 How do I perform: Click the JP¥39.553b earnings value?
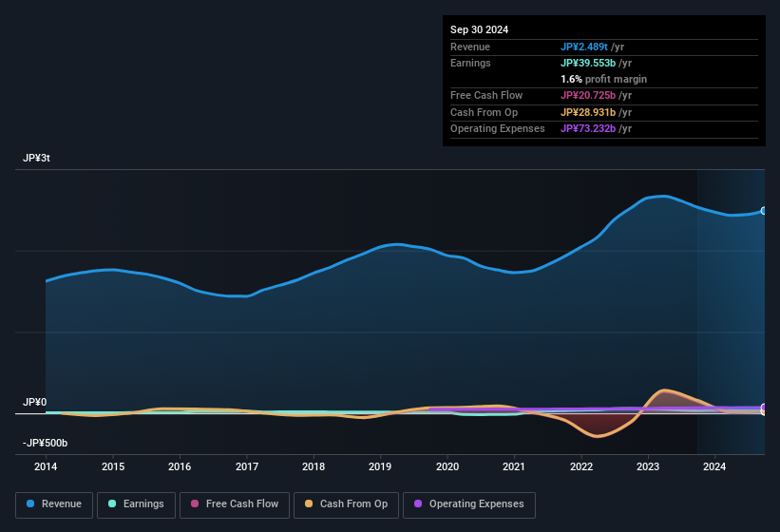pos(588,63)
